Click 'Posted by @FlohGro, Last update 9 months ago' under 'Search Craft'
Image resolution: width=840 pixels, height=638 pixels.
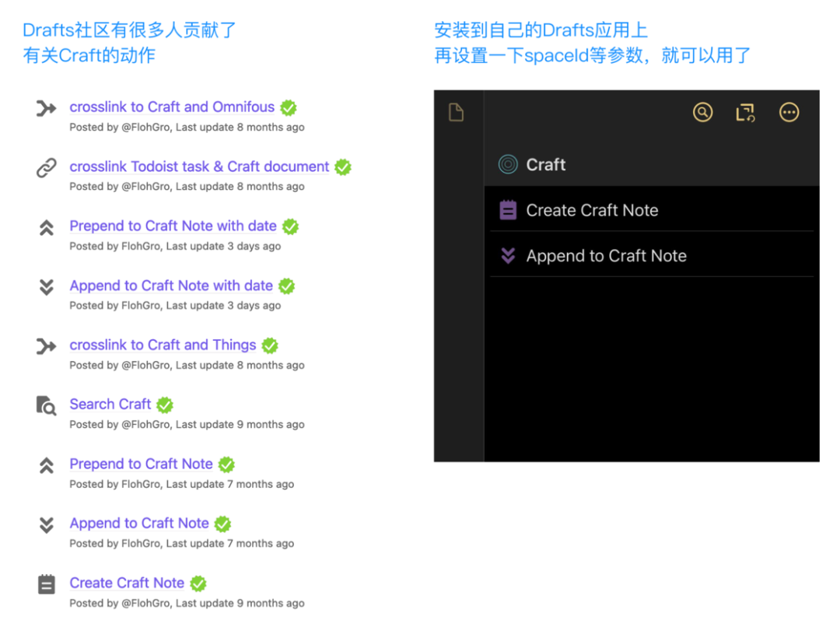pyautogui.click(x=187, y=424)
